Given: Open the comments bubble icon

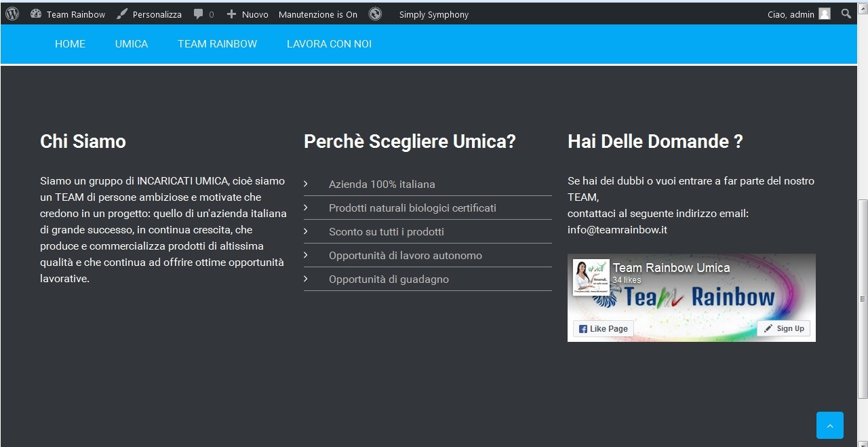Looking at the screenshot, I should pyautogui.click(x=199, y=14).
